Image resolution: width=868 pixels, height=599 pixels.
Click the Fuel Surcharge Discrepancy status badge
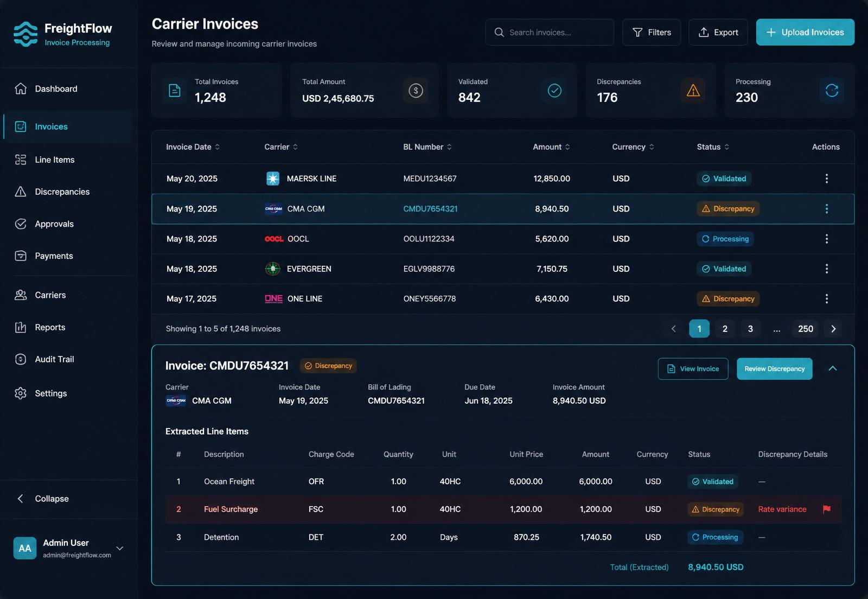click(x=716, y=509)
